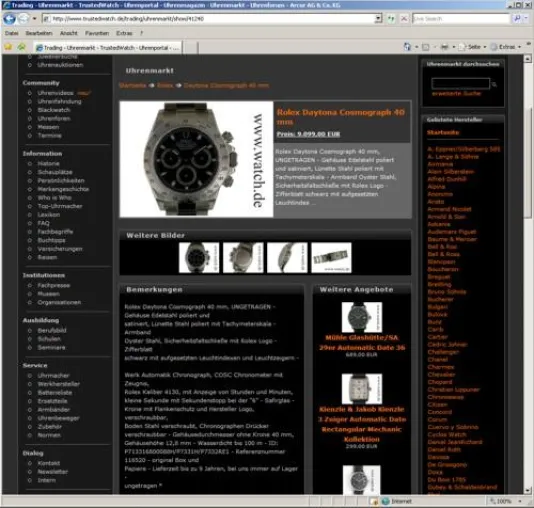Open Uhrmacher under Service

53,376
